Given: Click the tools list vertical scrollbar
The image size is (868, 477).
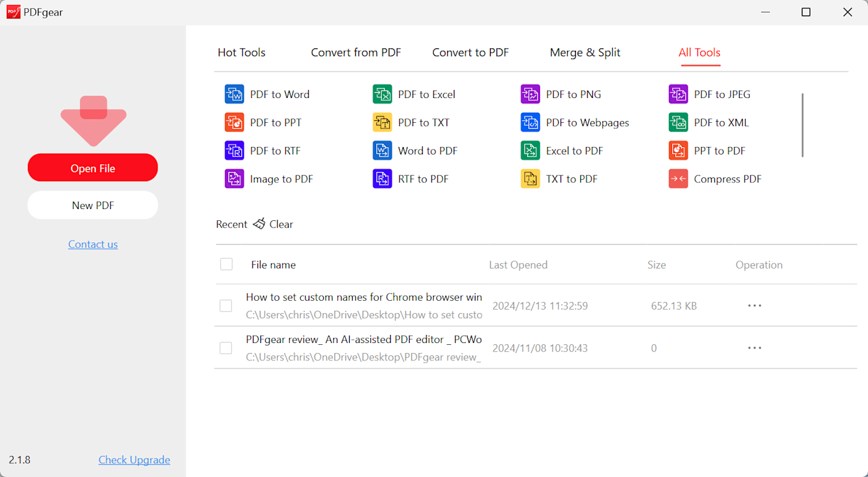Looking at the screenshot, I should pyautogui.click(x=802, y=125).
